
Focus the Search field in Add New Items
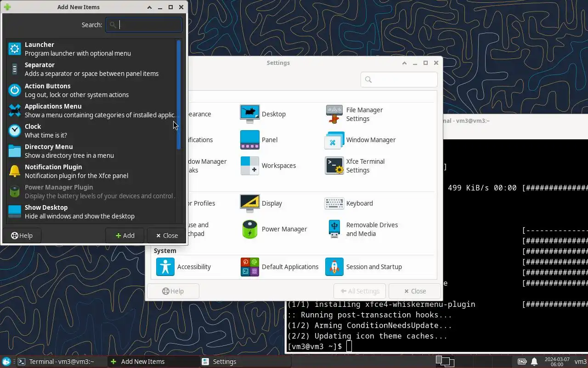pyautogui.click(x=144, y=25)
